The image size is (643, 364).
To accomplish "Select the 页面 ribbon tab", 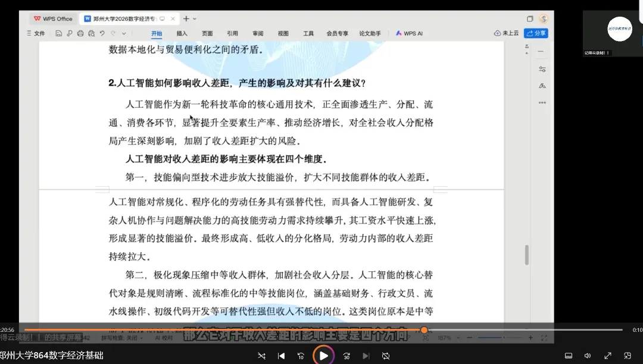I will point(207,33).
